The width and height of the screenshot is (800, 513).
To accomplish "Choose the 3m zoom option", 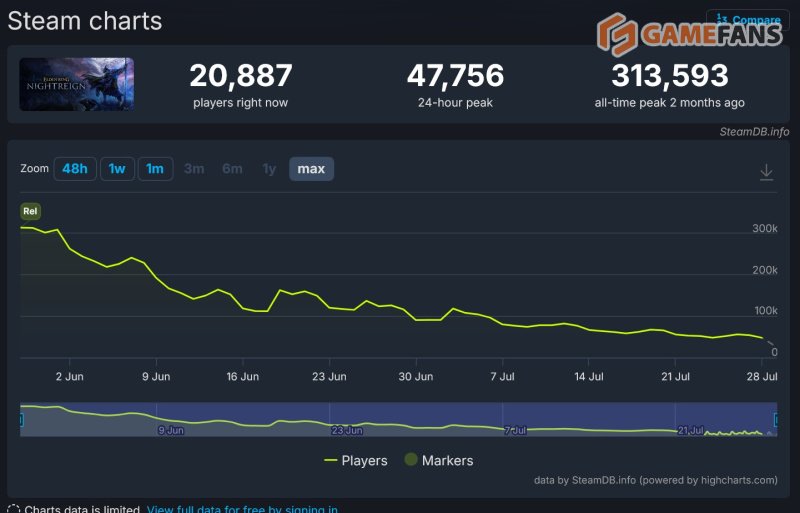I will pyautogui.click(x=194, y=169).
